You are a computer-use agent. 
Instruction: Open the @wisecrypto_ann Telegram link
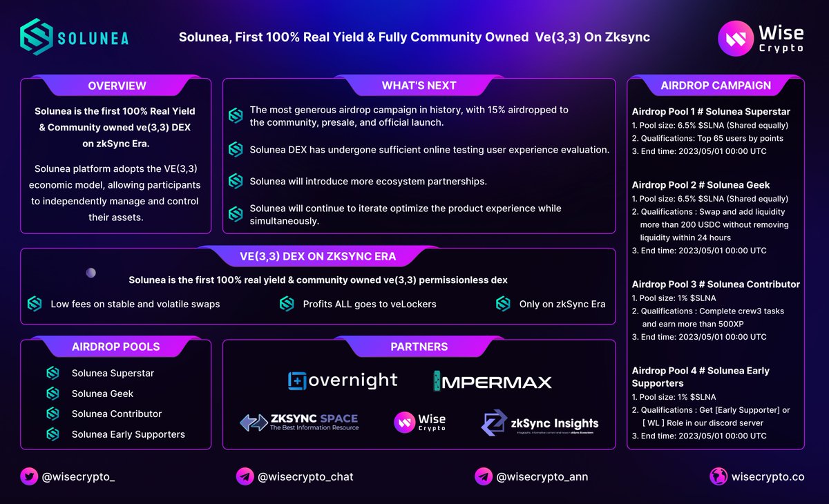542,476
